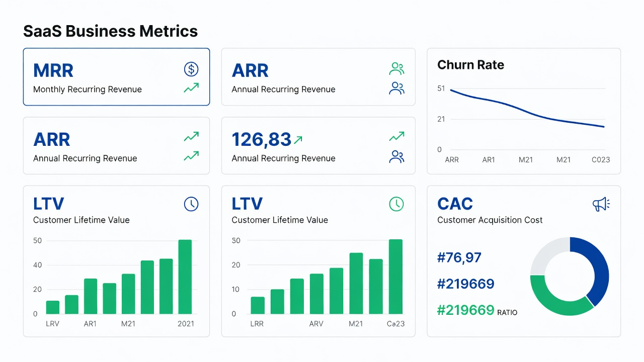The width and height of the screenshot is (644, 362).
Task: Click the Customer Acquisition Cost subtitle
Action: click(490, 220)
